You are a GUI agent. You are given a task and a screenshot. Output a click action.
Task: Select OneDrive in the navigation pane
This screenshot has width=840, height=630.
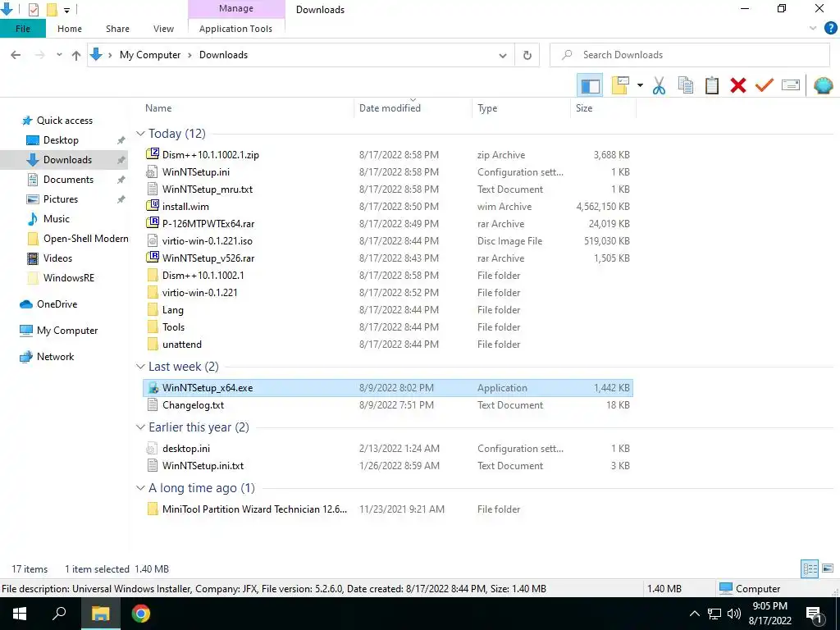tap(57, 304)
